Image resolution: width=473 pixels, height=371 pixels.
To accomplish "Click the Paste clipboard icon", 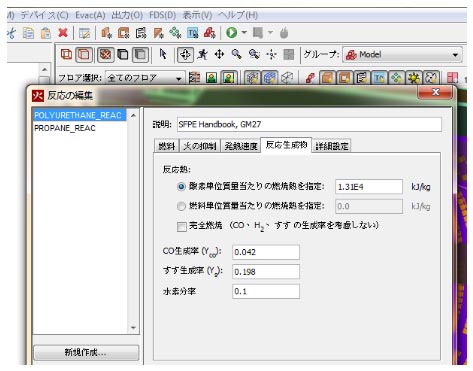I will pos(46,33).
